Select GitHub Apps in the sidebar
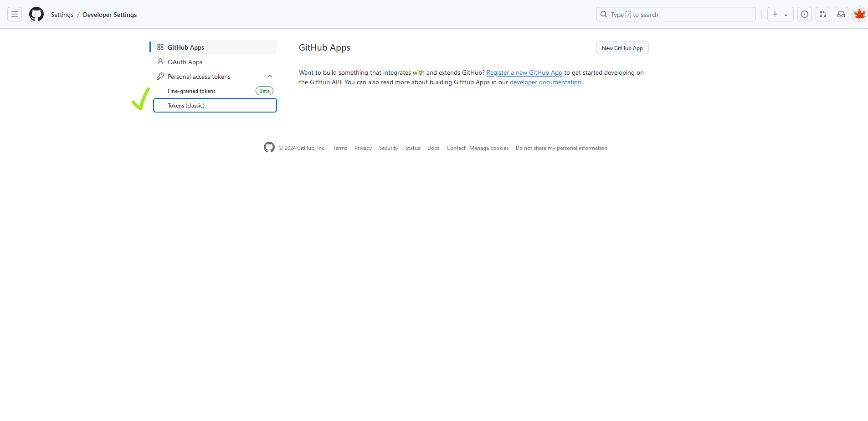This screenshot has width=868, height=421. (186, 47)
